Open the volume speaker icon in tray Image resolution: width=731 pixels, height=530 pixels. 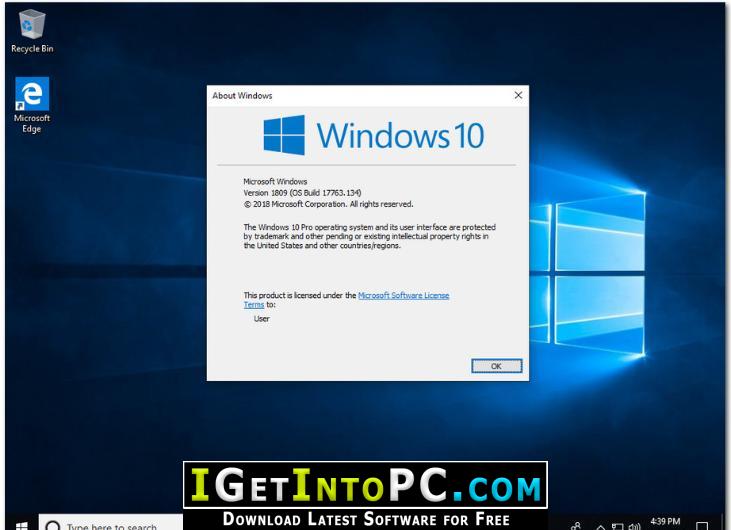point(634,527)
